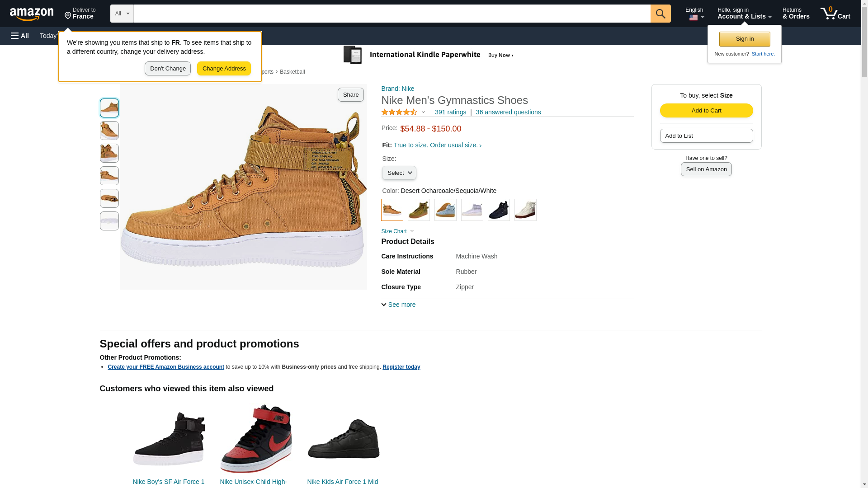Image resolution: width=868 pixels, height=488 pixels.
Task: Click the Add to Cart button
Action: tap(706, 111)
